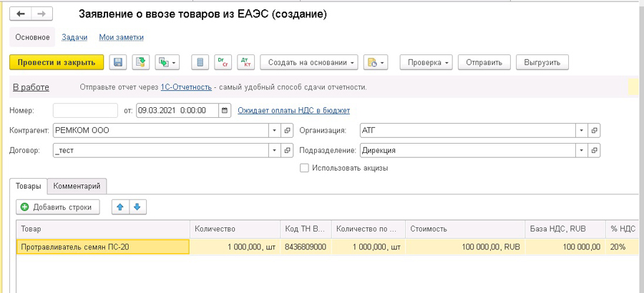644x293 pixels.
Task: Move row up with blue up arrow
Action: (x=121, y=207)
